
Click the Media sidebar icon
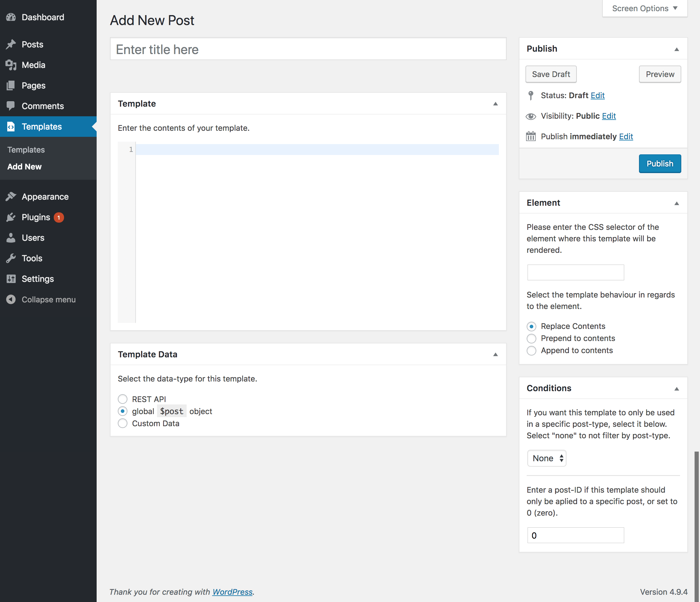pos(11,65)
